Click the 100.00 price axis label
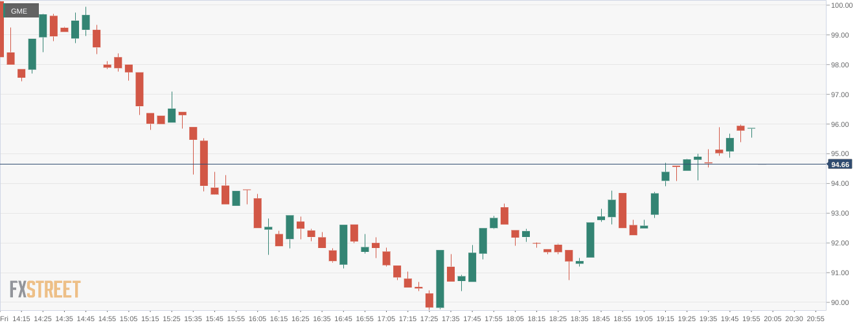Viewport: 868px width, 327px height. click(841, 5)
